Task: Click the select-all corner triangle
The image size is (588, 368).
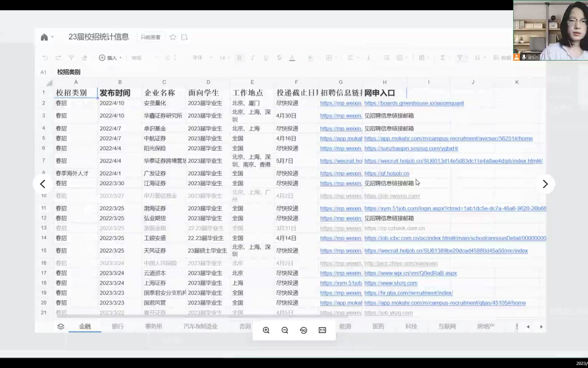Action: coord(49,82)
